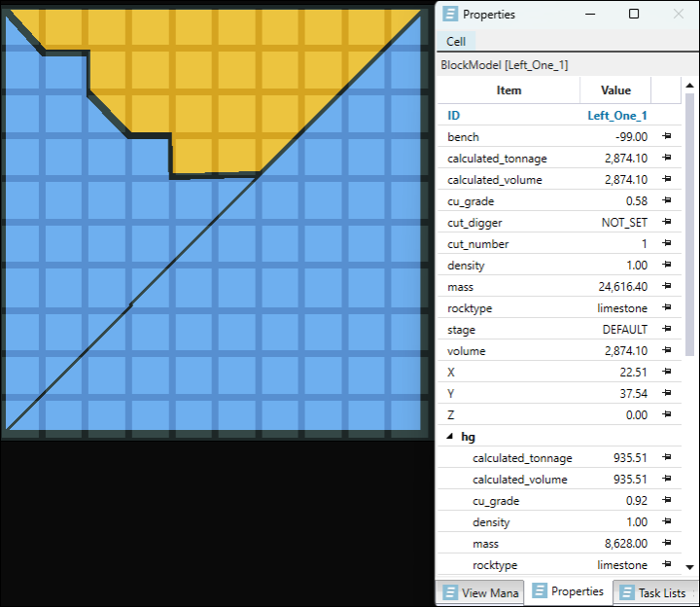Click the Left_One_1 ID value link
The width and height of the screenshot is (700, 607).
[617, 116]
